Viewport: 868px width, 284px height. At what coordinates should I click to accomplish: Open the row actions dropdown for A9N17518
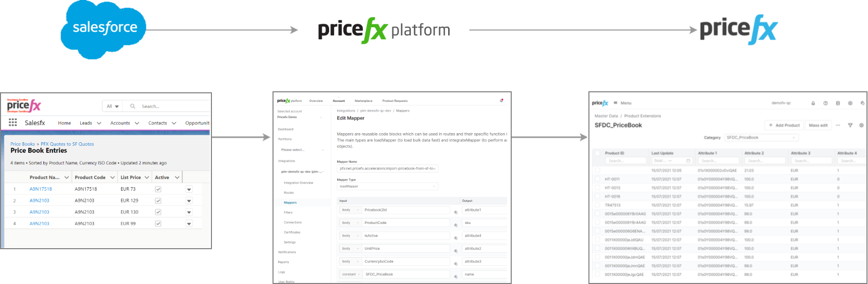(x=189, y=189)
